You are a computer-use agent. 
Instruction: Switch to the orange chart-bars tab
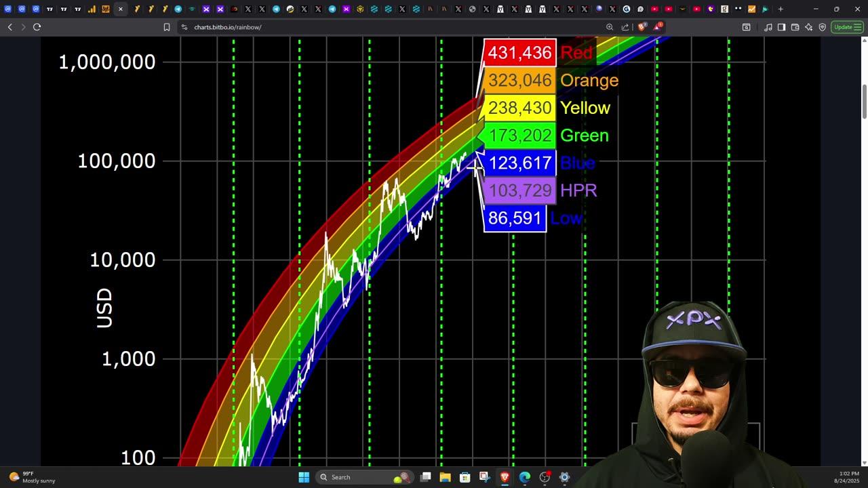(x=92, y=9)
